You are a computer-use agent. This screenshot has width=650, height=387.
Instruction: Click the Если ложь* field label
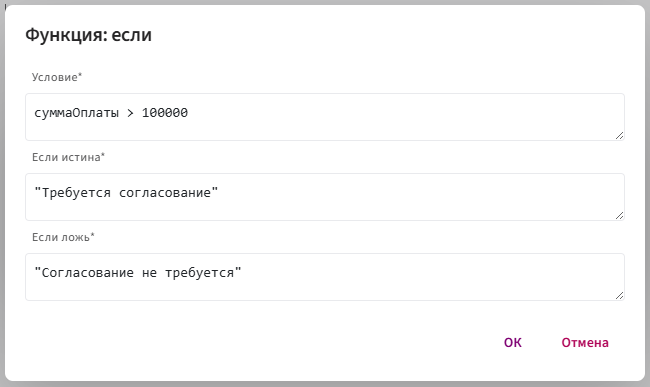[x=63, y=237]
